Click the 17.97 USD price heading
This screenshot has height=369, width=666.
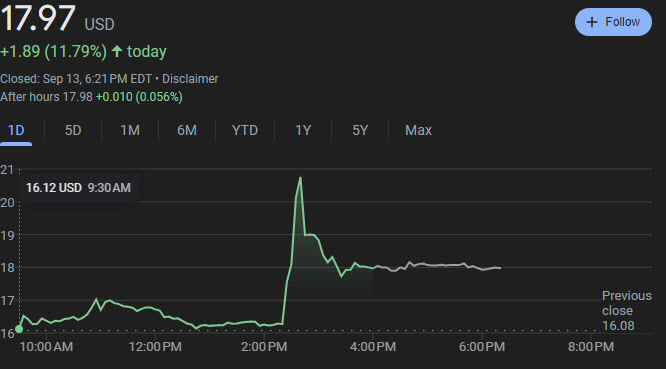pos(57,18)
